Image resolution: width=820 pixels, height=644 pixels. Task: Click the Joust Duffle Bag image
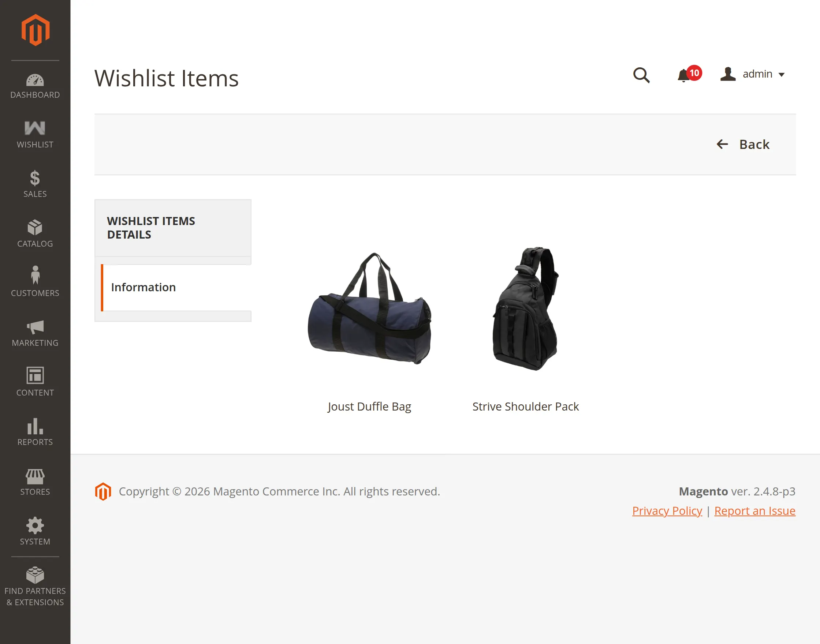369,309
